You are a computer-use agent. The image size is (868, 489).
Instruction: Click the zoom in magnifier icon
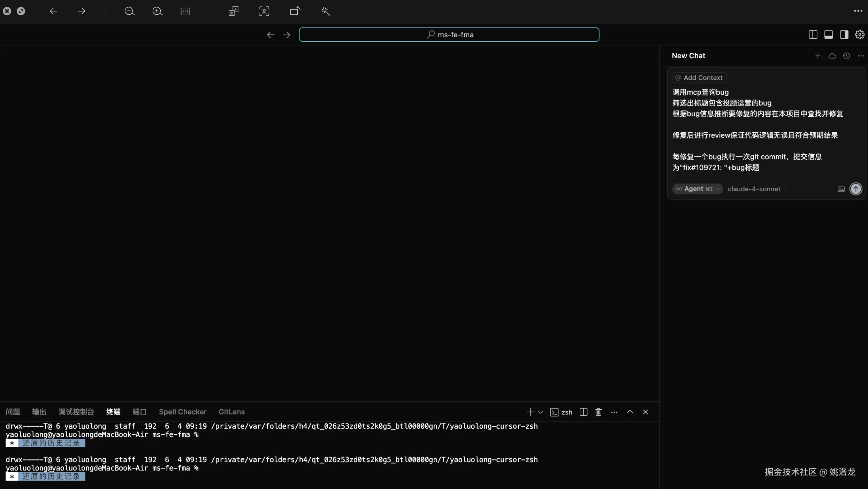157,11
